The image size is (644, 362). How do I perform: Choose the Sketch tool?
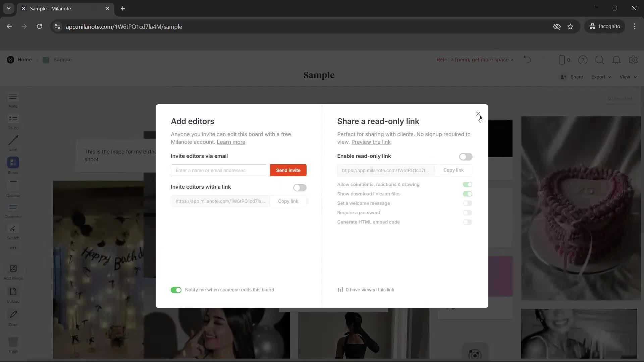point(13,232)
